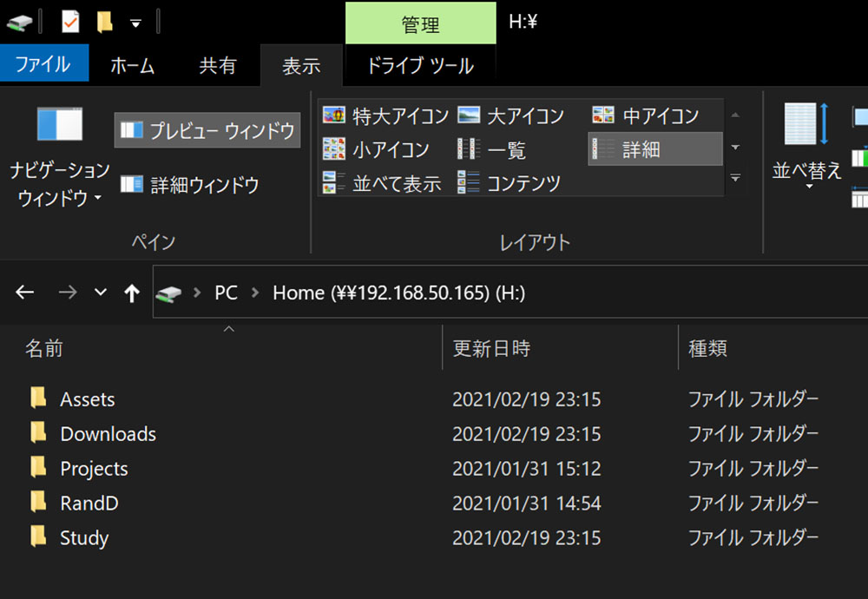Open the 並べ替え sort dropdown
Viewport: 868px width, 599px height.
(x=807, y=177)
